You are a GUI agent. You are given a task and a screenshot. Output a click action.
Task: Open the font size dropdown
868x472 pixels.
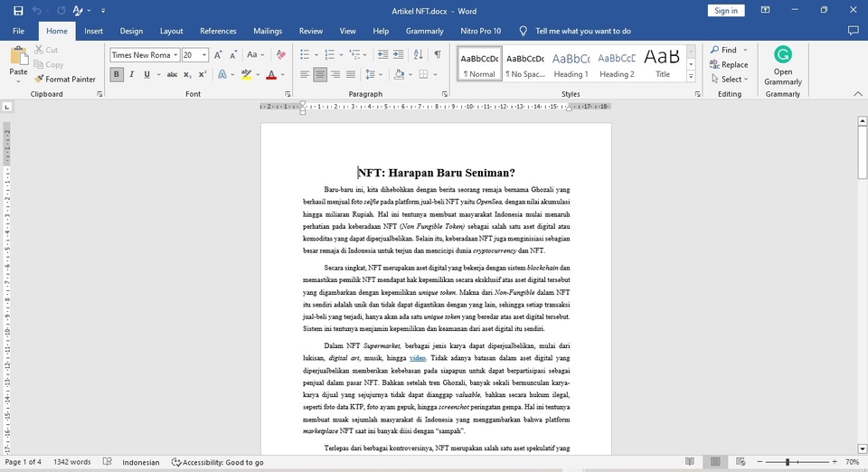pos(204,55)
